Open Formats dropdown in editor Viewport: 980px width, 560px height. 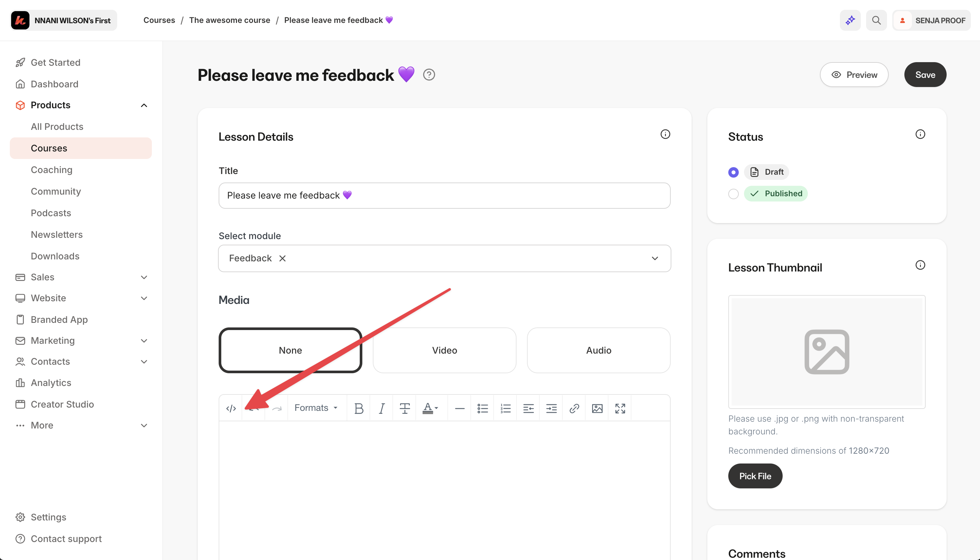pos(316,408)
